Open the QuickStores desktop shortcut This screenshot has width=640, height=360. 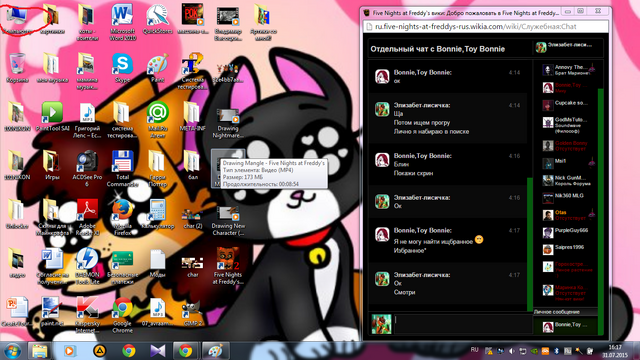(x=158, y=19)
